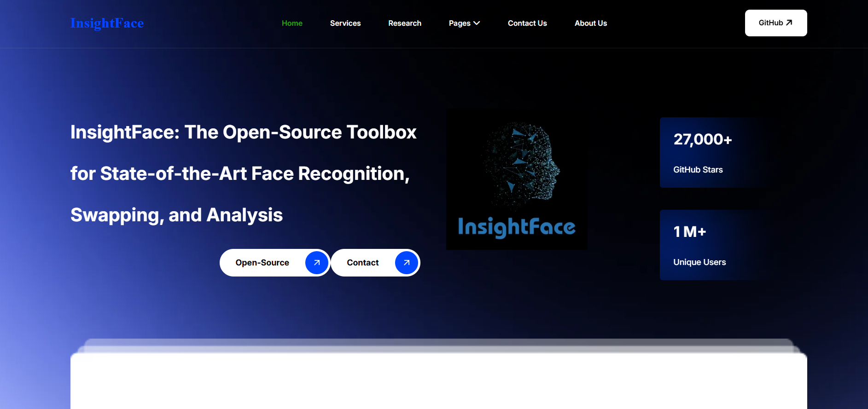Click the Contact button
The height and width of the screenshot is (409, 868).
coord(375,263)
